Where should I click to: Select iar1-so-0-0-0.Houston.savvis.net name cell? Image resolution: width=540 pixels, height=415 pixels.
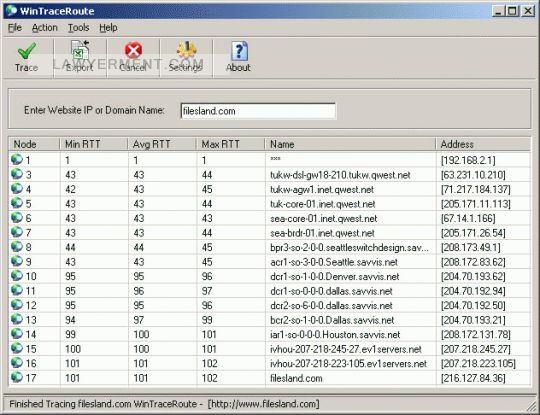coord(335,334)
